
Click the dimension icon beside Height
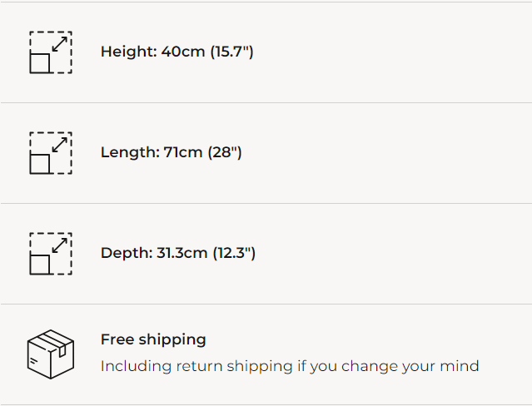tap(51, 52)
